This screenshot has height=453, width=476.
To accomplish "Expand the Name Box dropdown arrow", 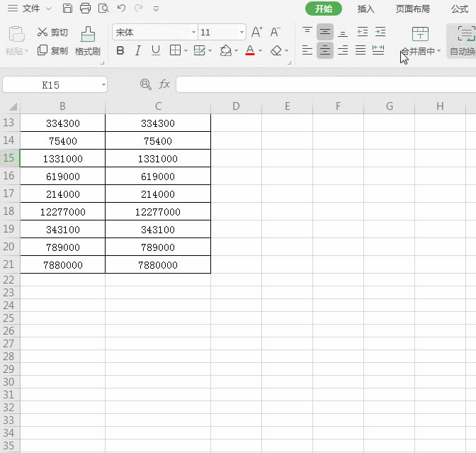I will (103, 85).
